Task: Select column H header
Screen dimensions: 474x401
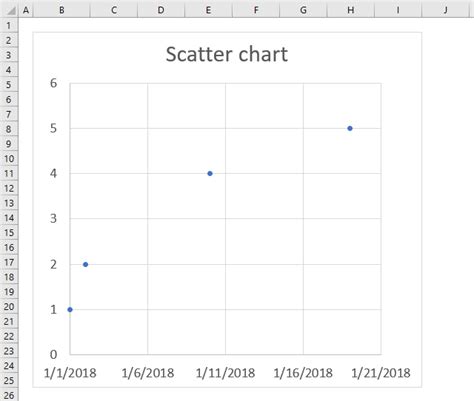Action: click(x=351, y=10)
